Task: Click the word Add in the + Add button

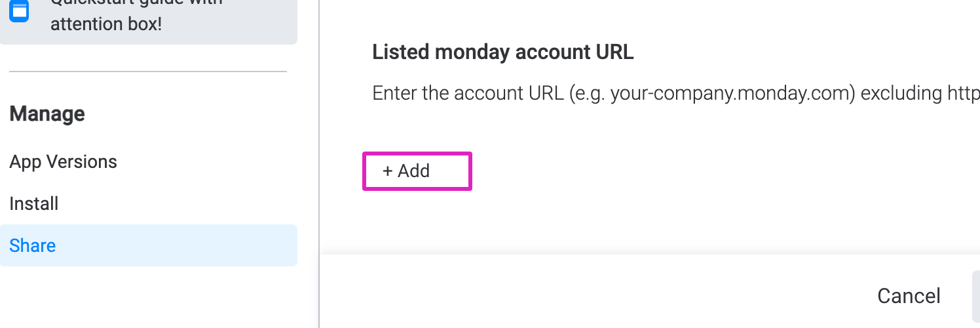Action: (414, 171)
